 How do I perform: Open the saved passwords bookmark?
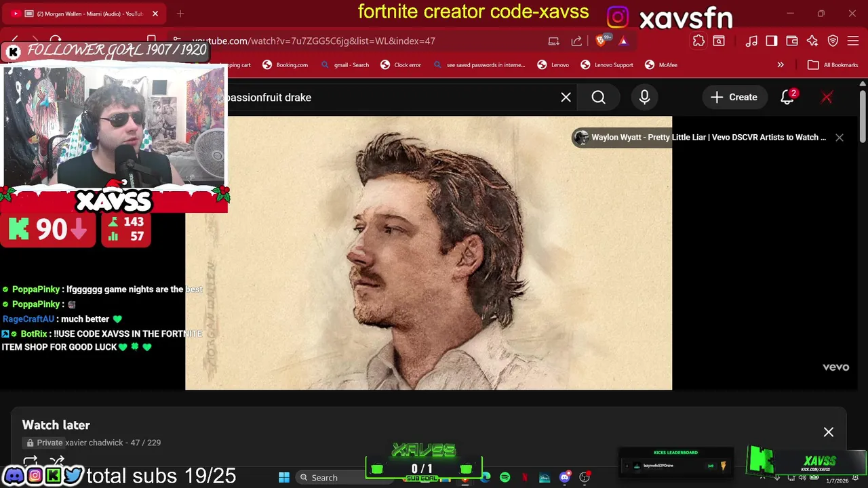coord(479,65)
